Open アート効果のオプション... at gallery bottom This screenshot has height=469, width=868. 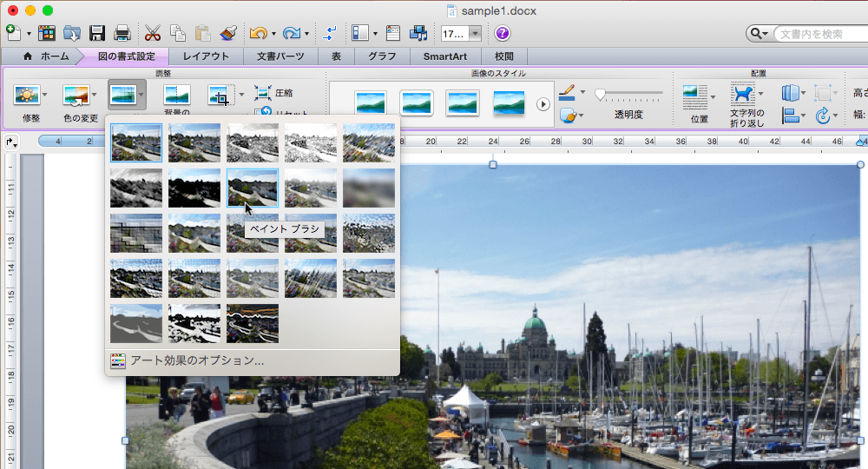(x=197, y=360)
